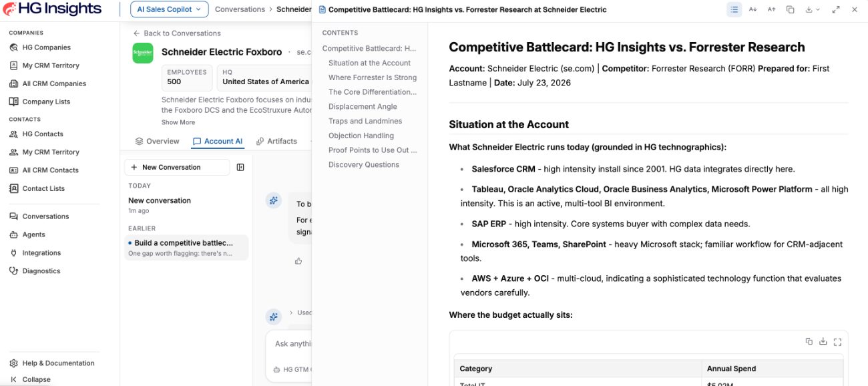The width and height of the screenshot is (868, 386).
Task: Collapse the conversation list panel
Action: click(x=240, y=167)
